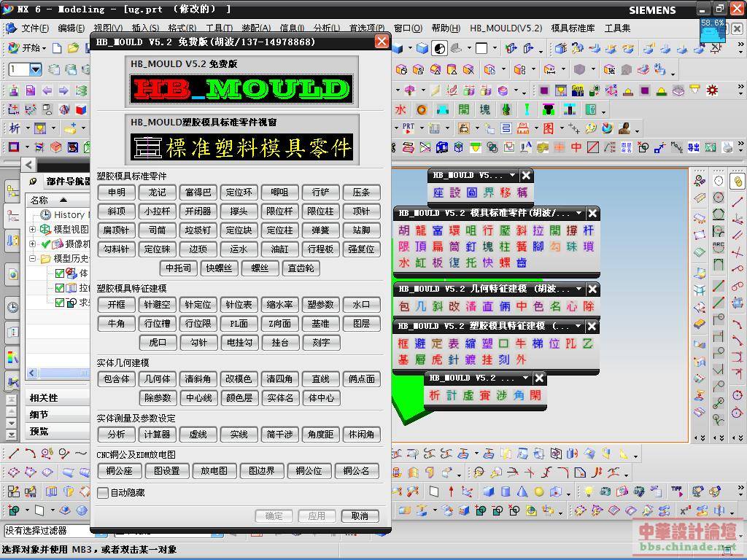Choose the 虎 icon in 塑胶模具特征建模 toolbar
747x560 pixels.
[x=437, y=360]
